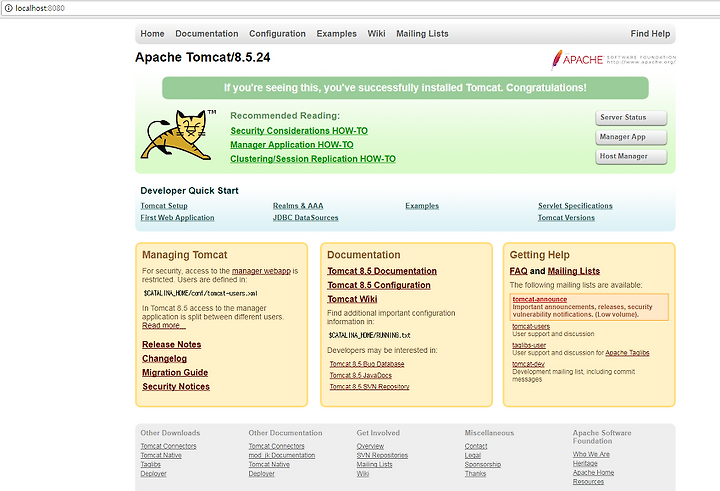Open the Tomcat Setup link
This screenshot has width=720, height=491.
[x=164, y=206]
